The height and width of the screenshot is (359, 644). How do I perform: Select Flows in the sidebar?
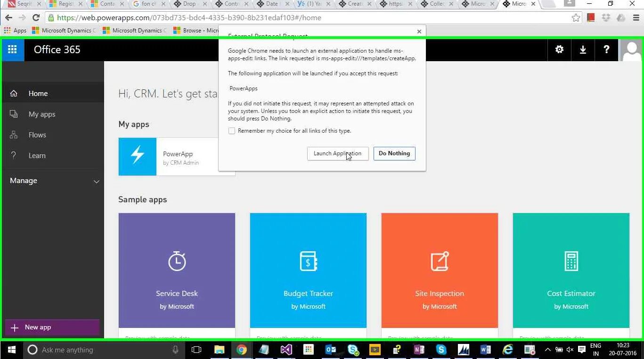[53, 135]
